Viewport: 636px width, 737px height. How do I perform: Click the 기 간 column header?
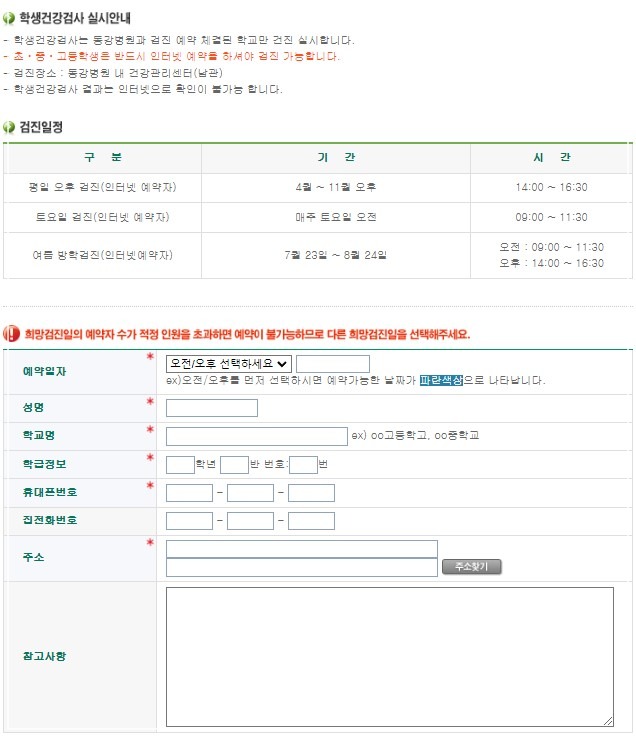336,157
